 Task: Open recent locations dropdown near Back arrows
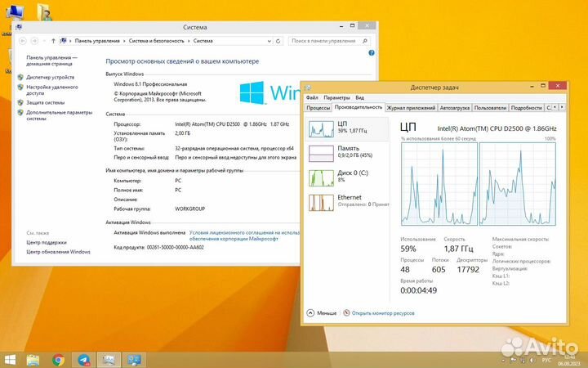click(44, 41)
